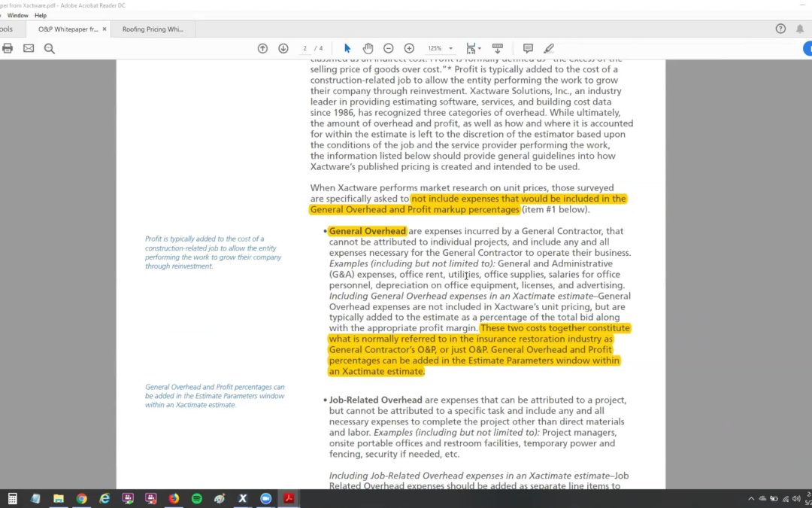Open Calculator from the taskbar

12,499
